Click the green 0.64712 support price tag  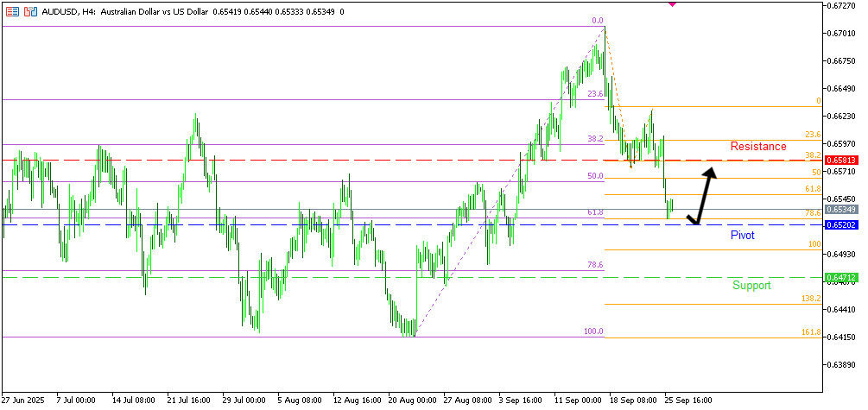pyautogui.click(x=840, y=278)
